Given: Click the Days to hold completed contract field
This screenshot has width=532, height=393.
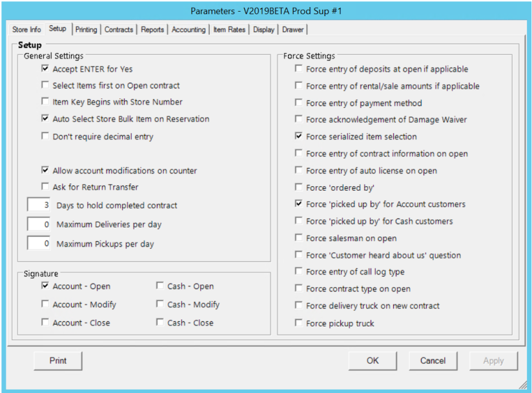Looking at the screenshot, I should pos(39,206).
